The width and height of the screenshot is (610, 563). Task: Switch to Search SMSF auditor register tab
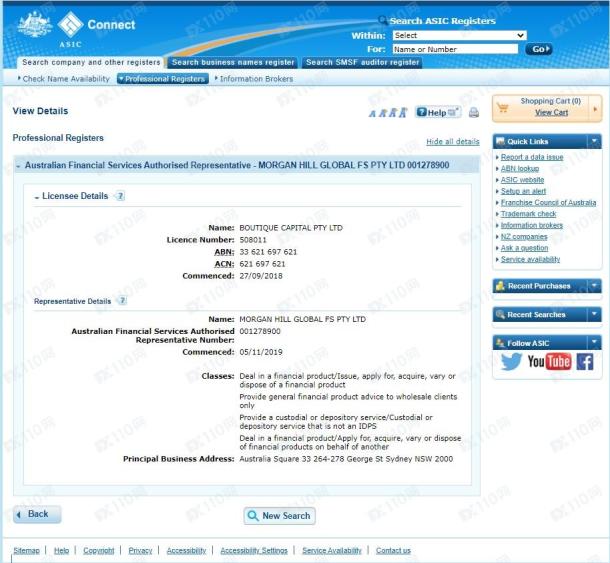(362, 62)
